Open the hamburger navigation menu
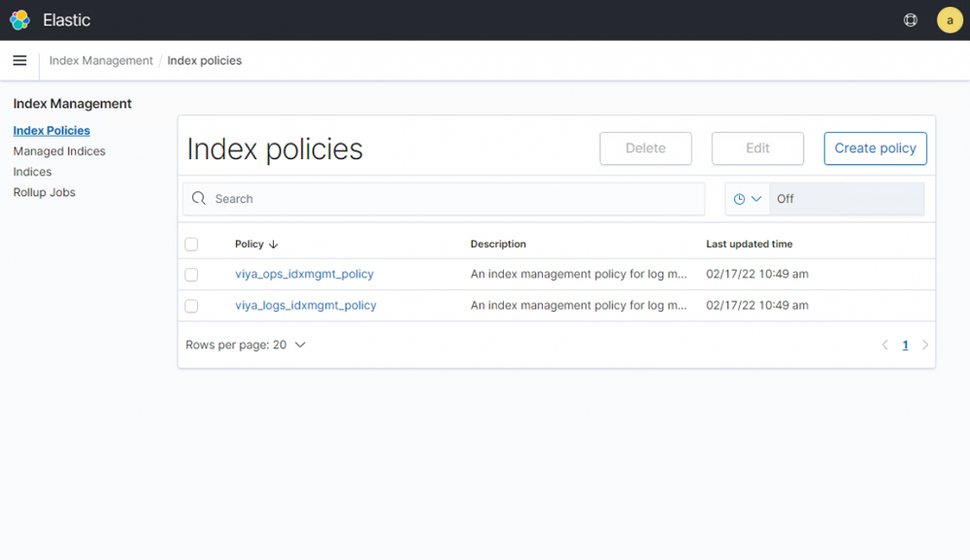 [19, 60]
